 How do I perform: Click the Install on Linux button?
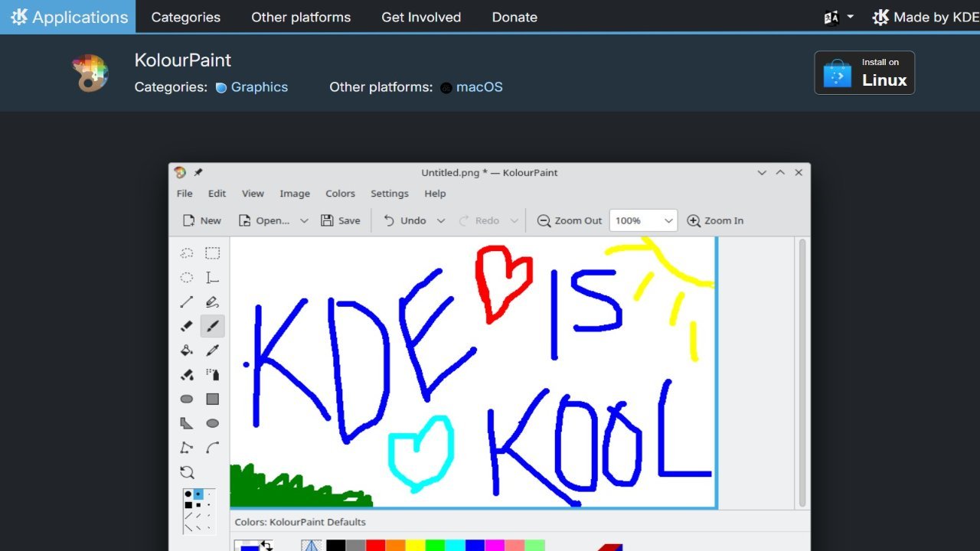click(x=864, y=73)
